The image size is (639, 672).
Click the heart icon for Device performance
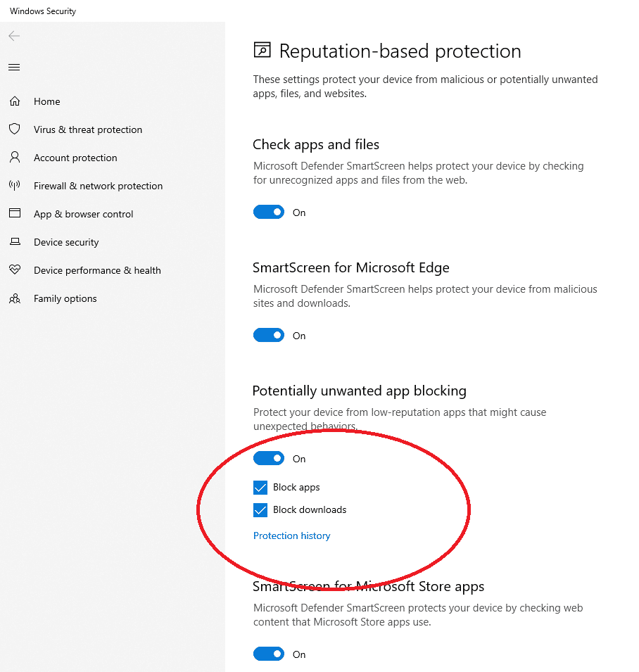pos(15,270)
